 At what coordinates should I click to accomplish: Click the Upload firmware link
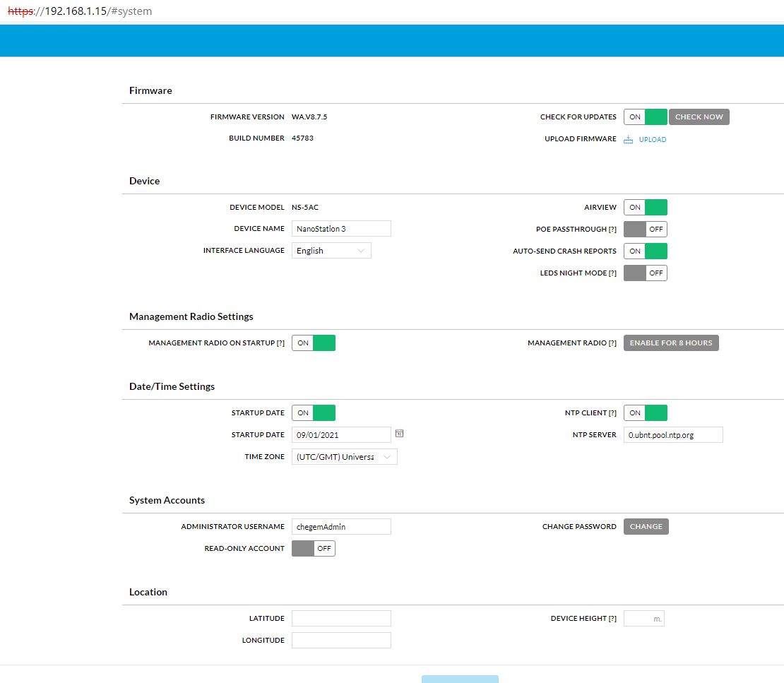coord(653,140)
